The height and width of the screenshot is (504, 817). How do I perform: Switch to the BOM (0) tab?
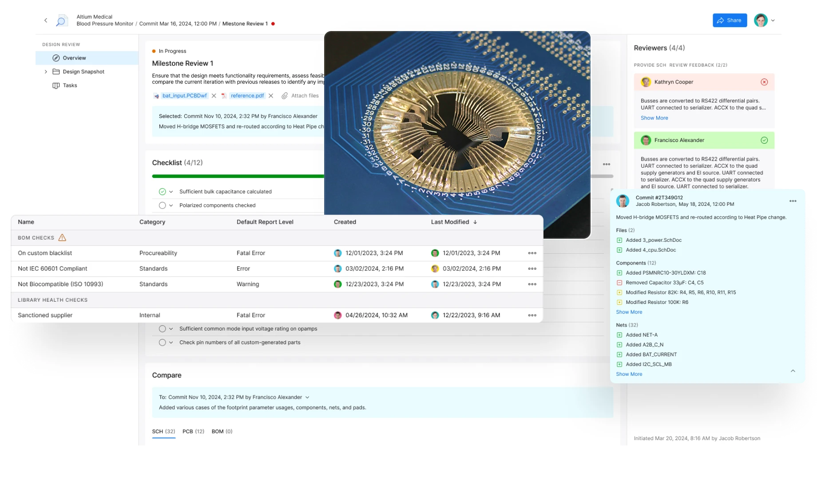(222, 432)
